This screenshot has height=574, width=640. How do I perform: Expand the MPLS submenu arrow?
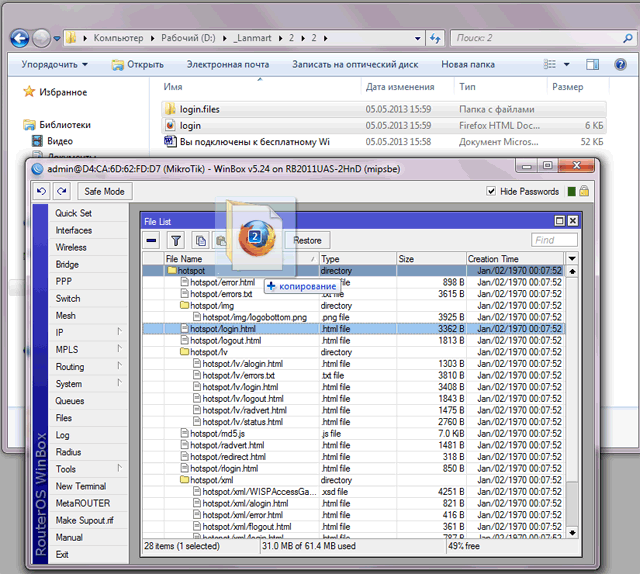pyautogui.click(x=120, y=349)
